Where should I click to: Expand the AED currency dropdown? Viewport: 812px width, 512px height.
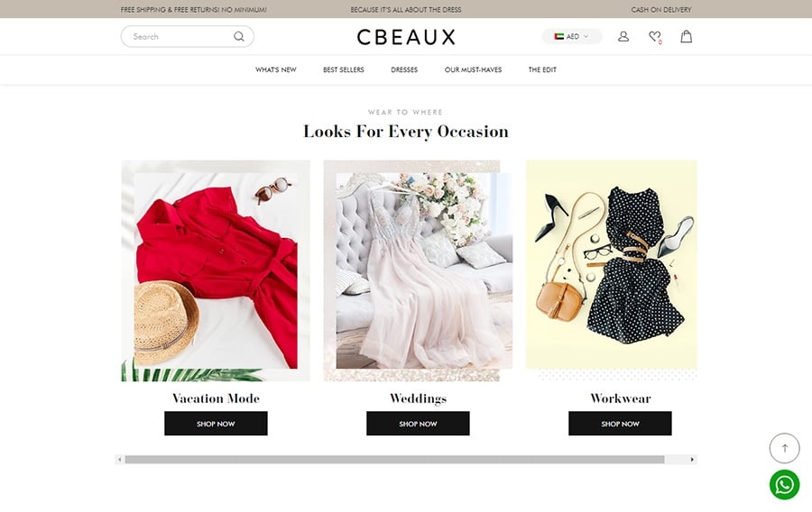(572, 36)
